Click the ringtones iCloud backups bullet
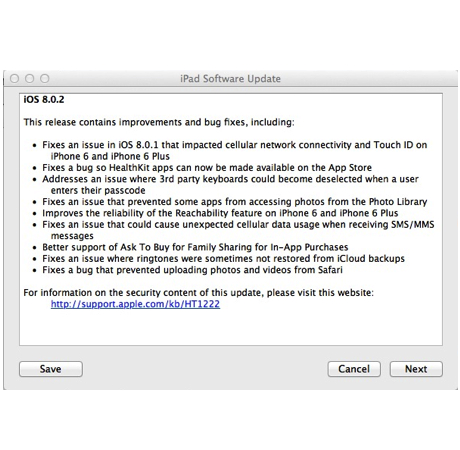The height and width of the screenshot is (450, 460). [x=223, y=258]
